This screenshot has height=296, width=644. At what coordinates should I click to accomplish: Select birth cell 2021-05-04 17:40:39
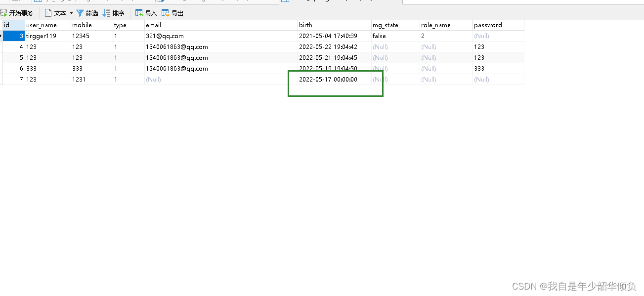pos(334,36)
